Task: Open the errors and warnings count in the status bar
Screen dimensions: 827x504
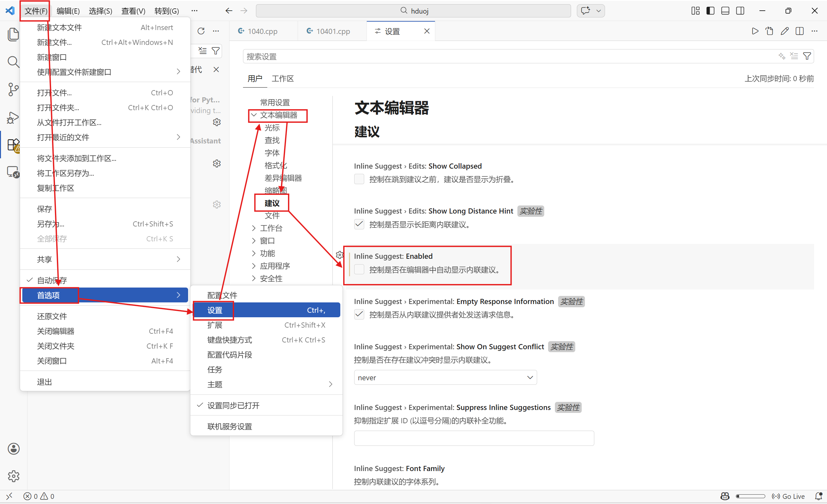Action: pos(39,496)
